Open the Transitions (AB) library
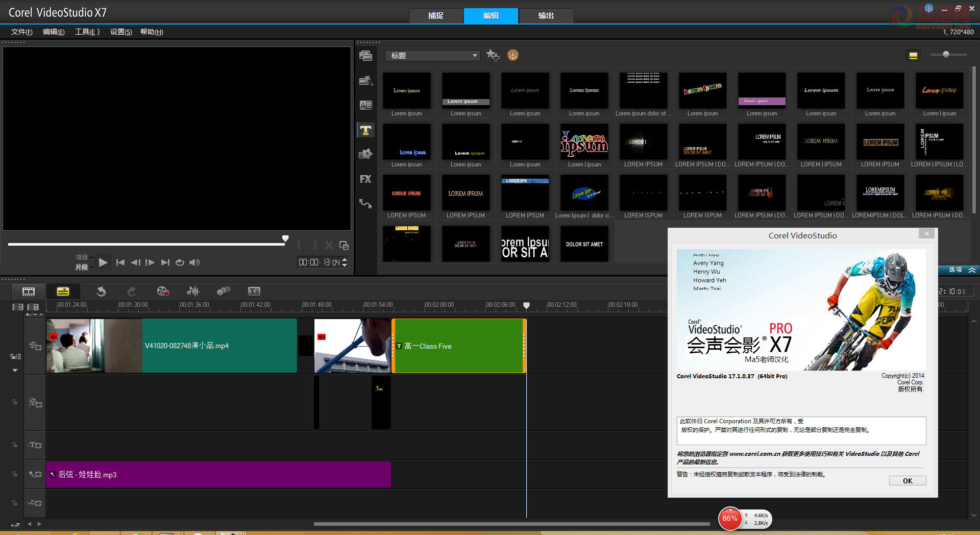 [x=365, y=105]
